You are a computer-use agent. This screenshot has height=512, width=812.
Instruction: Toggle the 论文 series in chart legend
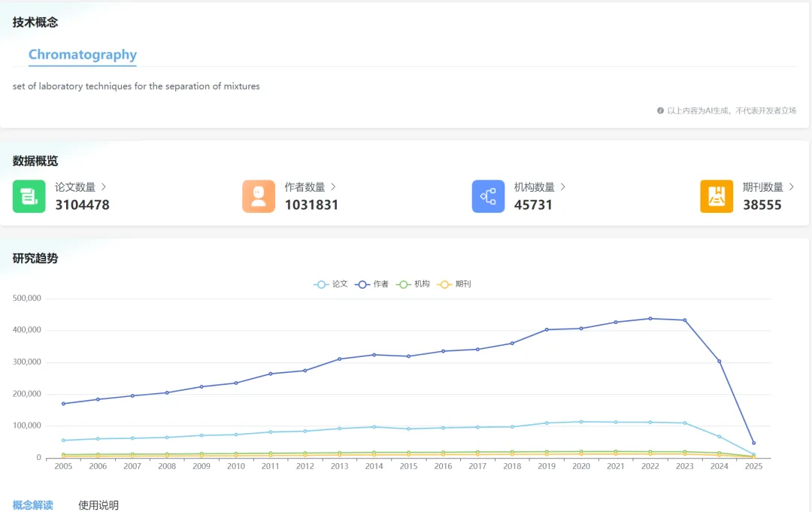point(331,284)
